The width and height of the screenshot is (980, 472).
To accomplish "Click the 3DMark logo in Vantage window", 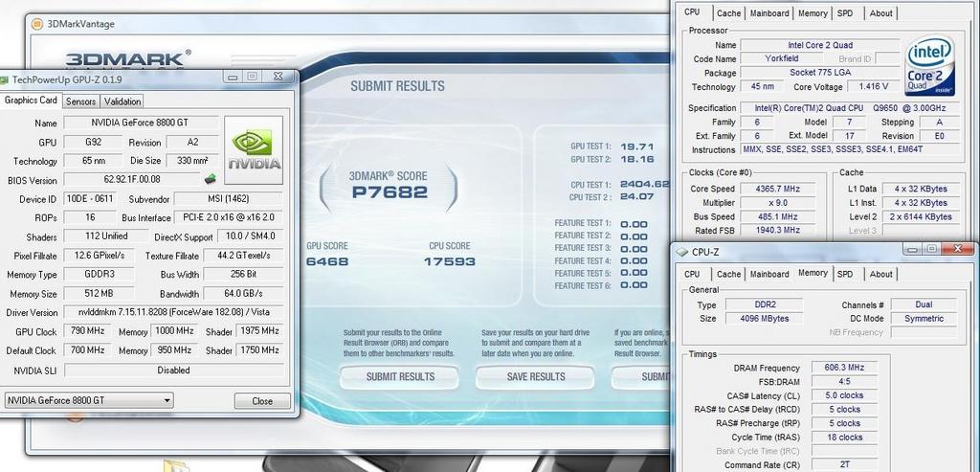I will 128,59.
